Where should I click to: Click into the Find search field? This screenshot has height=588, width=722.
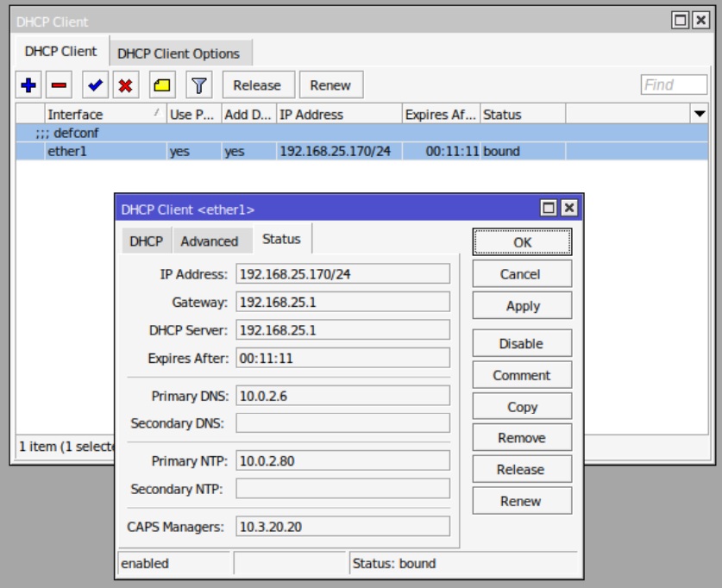click(x=674, y=84)
